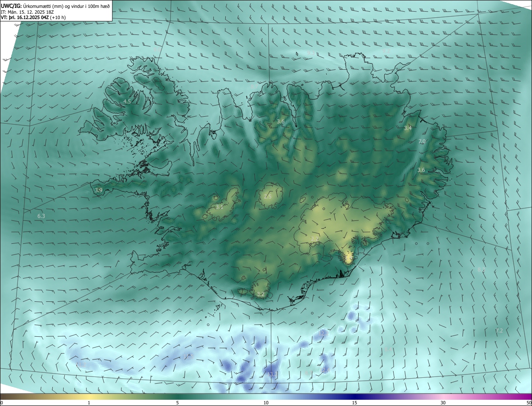This screenshot has width=532, height=406.
Task: Click the 3.1 value on the western glacier
Action: pyautogui.click(x=219, y=207)
